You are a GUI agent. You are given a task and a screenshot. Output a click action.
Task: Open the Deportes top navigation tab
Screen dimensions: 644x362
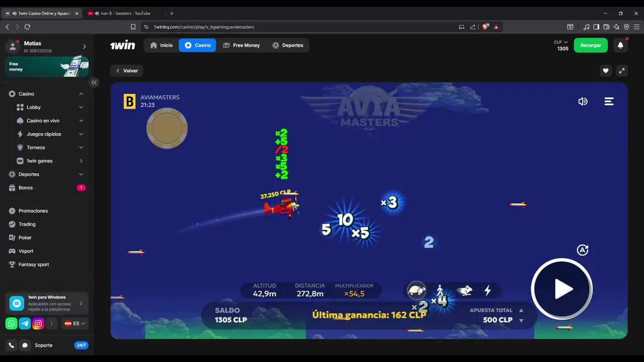tap(288, 45)
